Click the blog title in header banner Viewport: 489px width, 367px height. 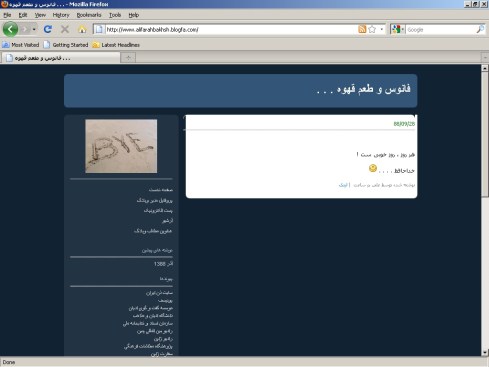coord(364,89)
